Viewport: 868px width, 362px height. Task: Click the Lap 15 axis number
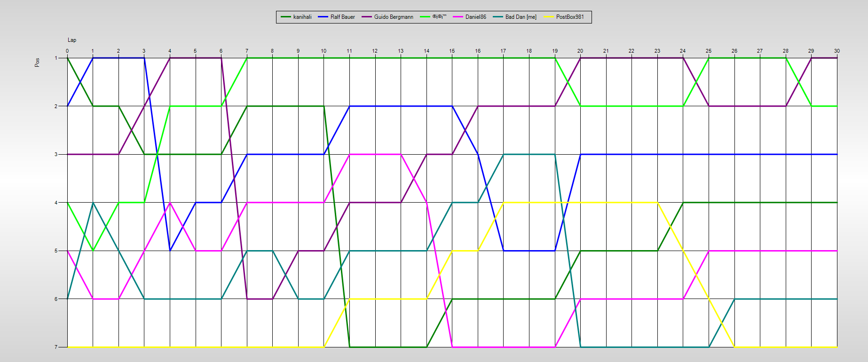click(452, 51)
